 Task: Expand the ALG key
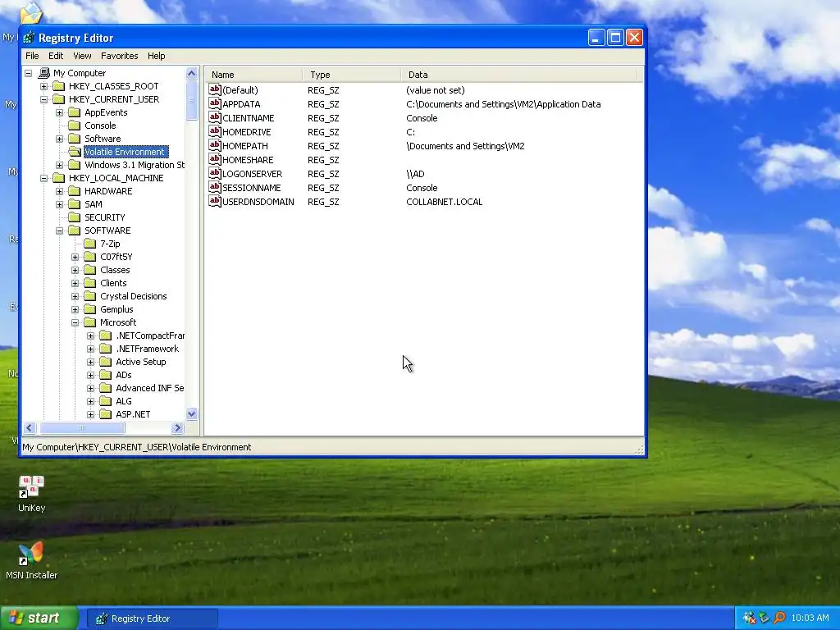tap(90, 401)
